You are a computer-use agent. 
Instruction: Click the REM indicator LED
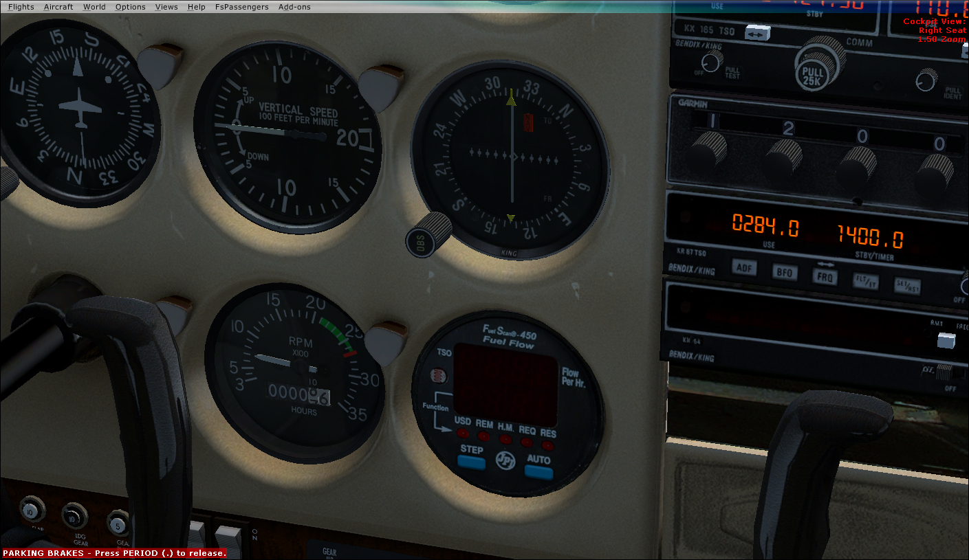coord(484,436)
